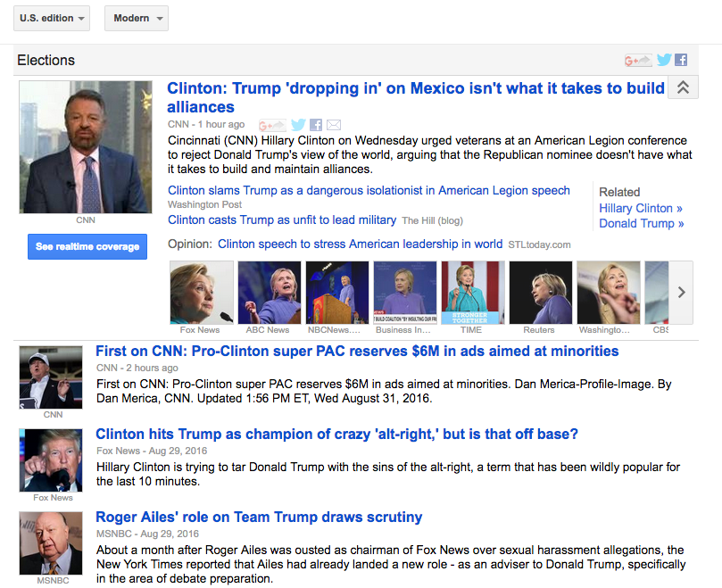
Task: Open TIME Stronger Together photo thumbnail
Action: pyautogui.click(x=473, y=293)
